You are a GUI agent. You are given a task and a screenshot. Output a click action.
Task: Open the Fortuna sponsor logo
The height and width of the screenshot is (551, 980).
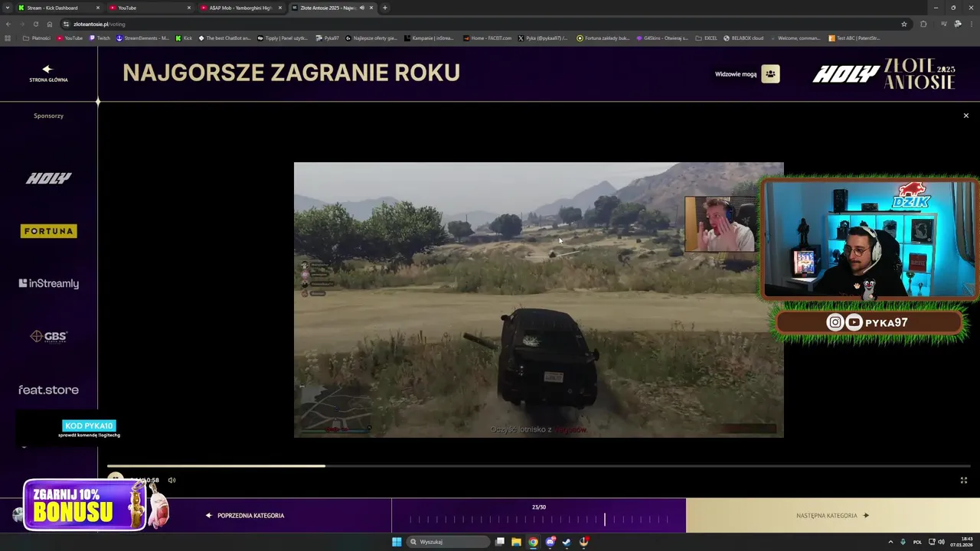[48, 231]
